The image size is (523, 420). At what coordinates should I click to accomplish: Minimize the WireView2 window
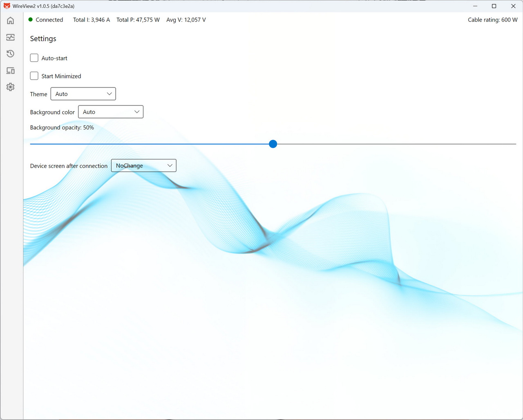[x=475, y=6]
